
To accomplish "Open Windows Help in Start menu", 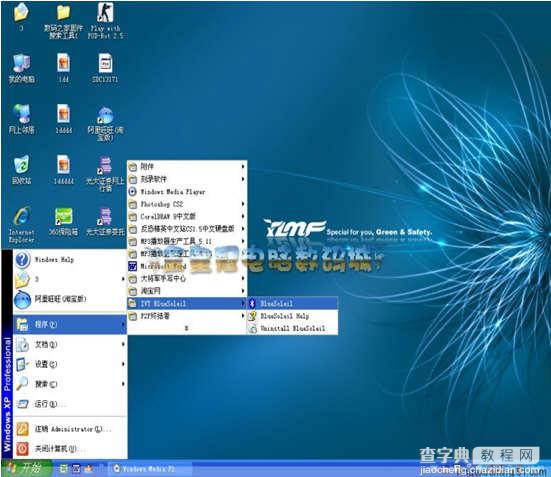I will pos(70,259).
